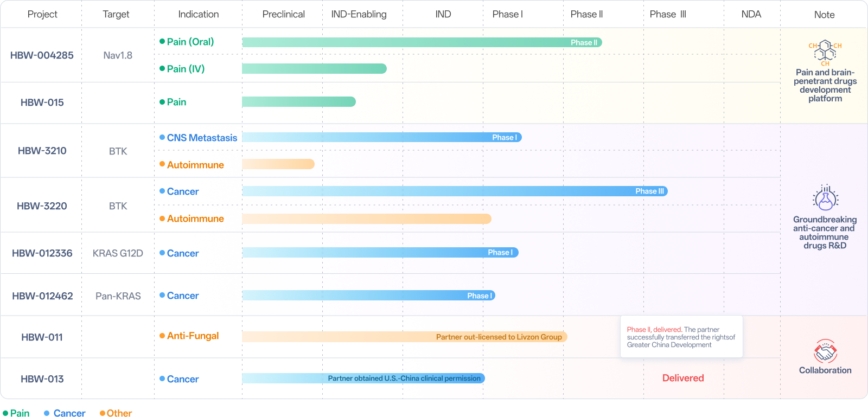This screenshot has height=417, width=868.
Task: Click the orange Other legend dot
Action: pyautogui.click(x=102, y=413)
